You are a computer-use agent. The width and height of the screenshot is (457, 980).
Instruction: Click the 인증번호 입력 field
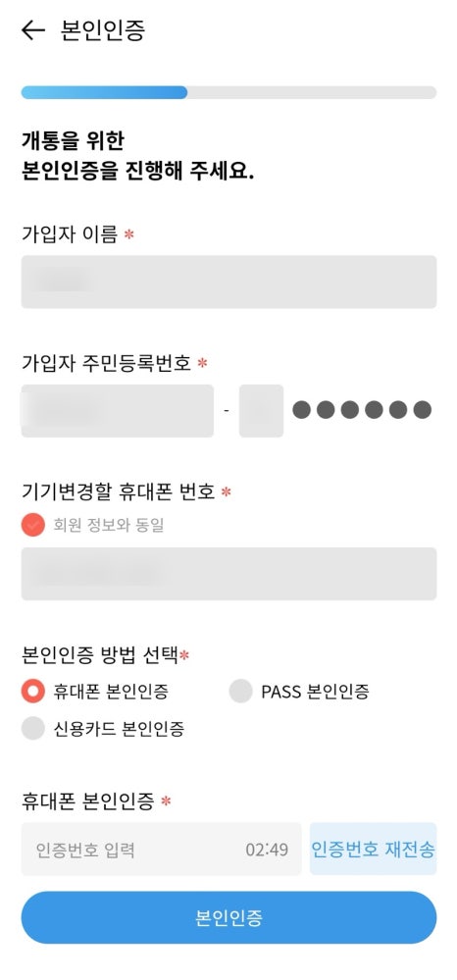[x=161, y=849]
